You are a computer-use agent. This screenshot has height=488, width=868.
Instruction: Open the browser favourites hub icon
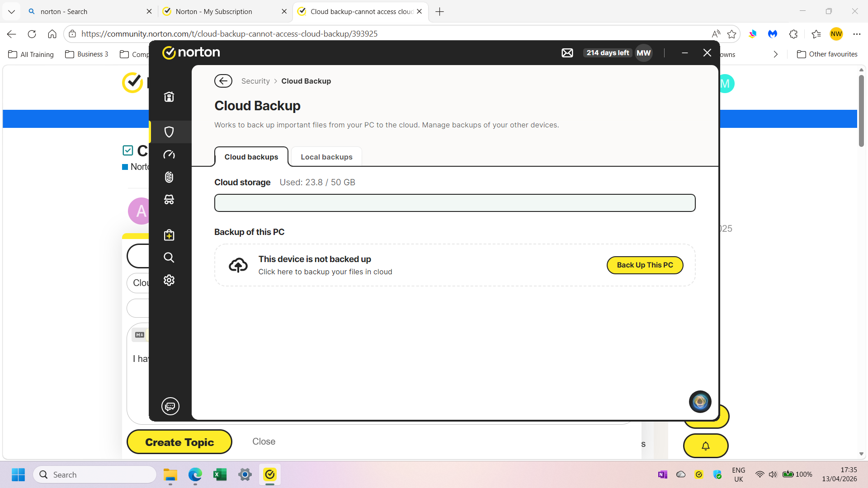coord(816,34)
